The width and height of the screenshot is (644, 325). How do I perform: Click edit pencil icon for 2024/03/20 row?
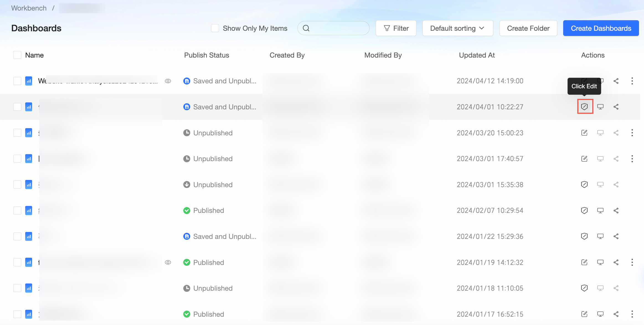pyautogui.click(x=584, y=133)
